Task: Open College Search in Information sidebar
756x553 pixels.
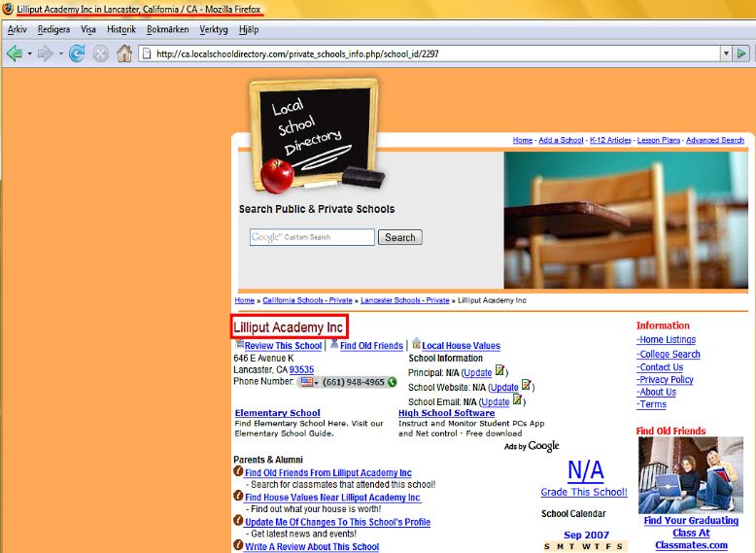Action: [x=670, y=354]
